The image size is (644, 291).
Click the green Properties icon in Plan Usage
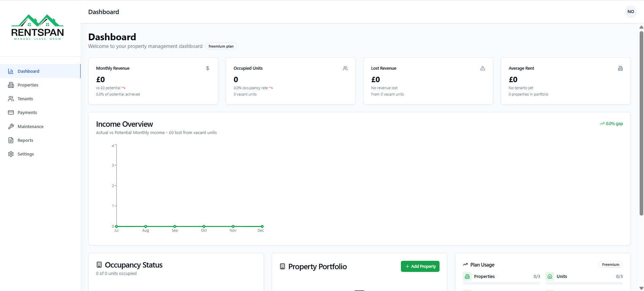[467, 277]
